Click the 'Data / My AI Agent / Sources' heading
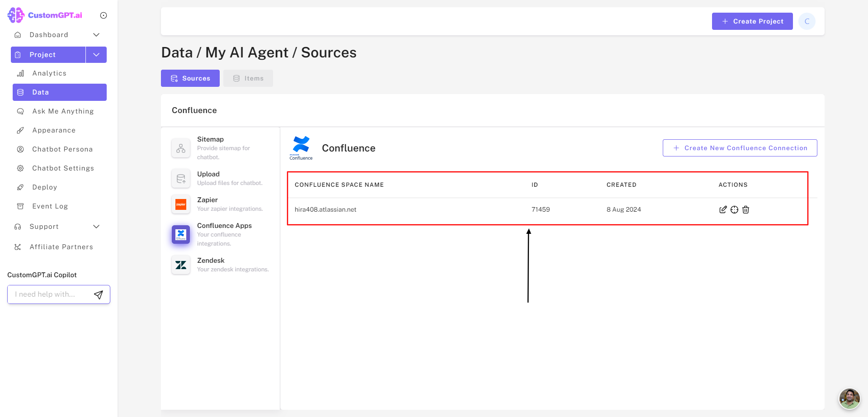This screenshot has width=868, height=417. click(x=259, y=52)
